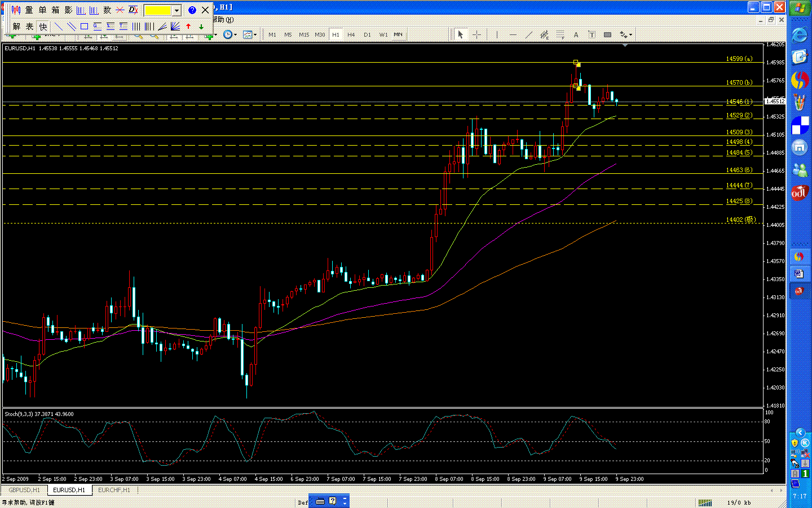Select the fan lines tool
Viewport: 812px width, 508px height.
[x=162, y=27]
